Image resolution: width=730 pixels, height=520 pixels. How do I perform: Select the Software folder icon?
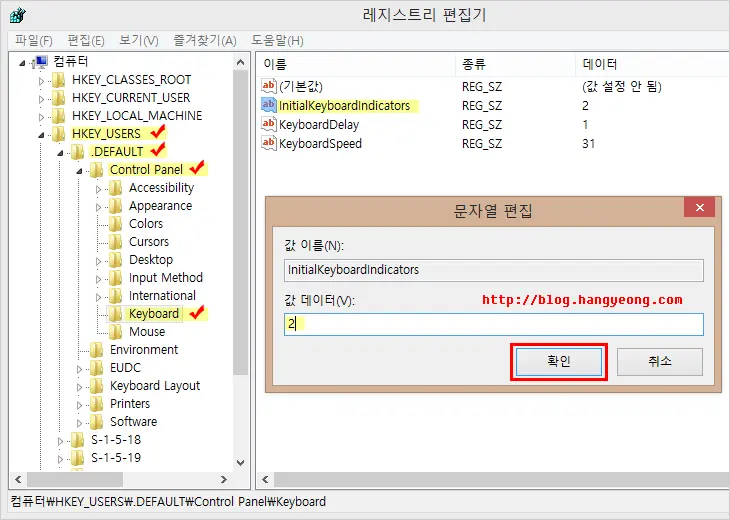(x=97, y=422)
